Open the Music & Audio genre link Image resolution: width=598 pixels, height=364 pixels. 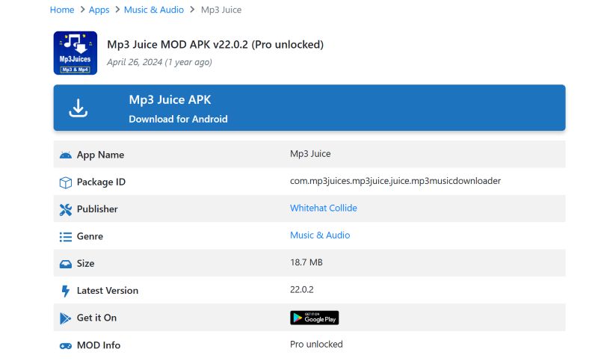[x=319, y=235]
